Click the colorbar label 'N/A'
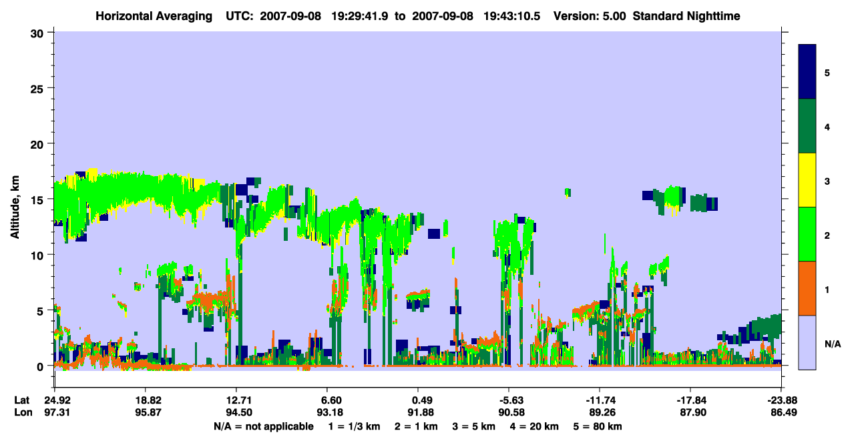868x445 pixels. [x=832, y=344]
